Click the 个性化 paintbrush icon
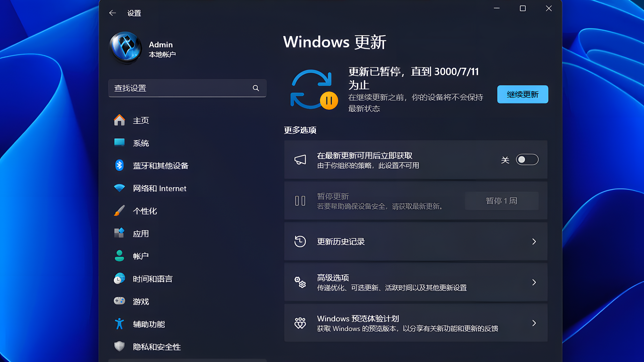 point(119,211)
